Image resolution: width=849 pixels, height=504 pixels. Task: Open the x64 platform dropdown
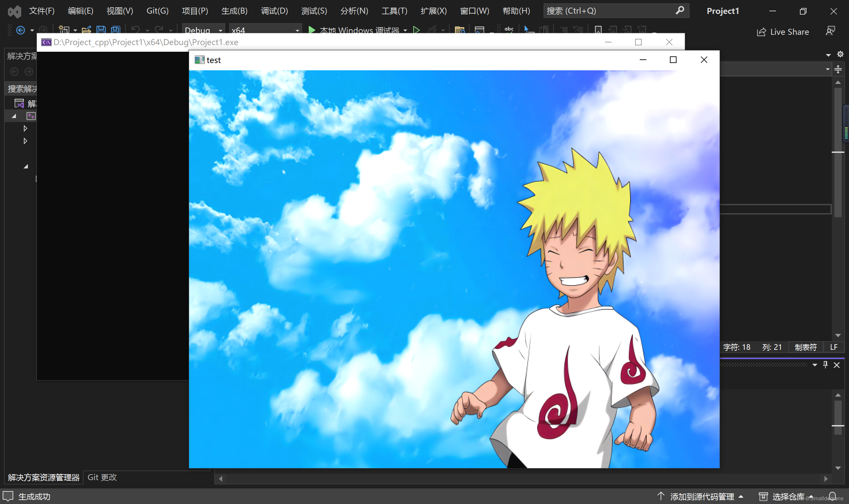(265, 30)
